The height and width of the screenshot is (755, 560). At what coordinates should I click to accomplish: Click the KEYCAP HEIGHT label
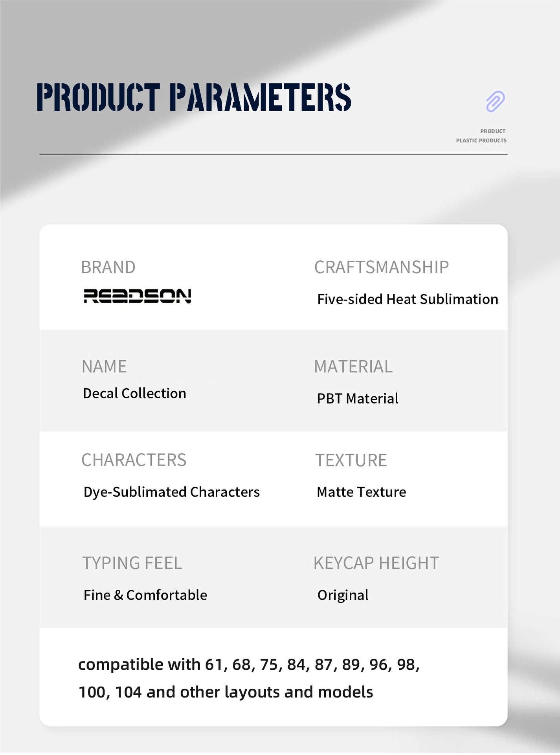376,563
